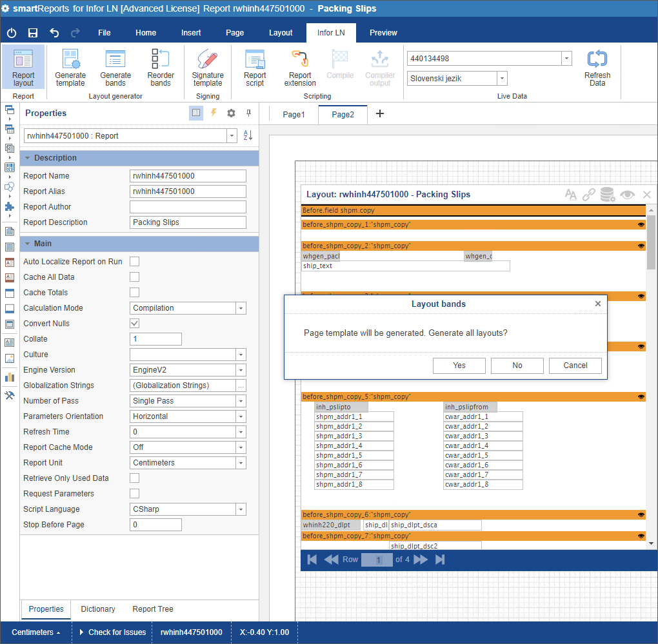The height and width of the screenshot is (644, 658).
Task: Click Yes in the Layout bands dialog
Action: coord(459,366)
